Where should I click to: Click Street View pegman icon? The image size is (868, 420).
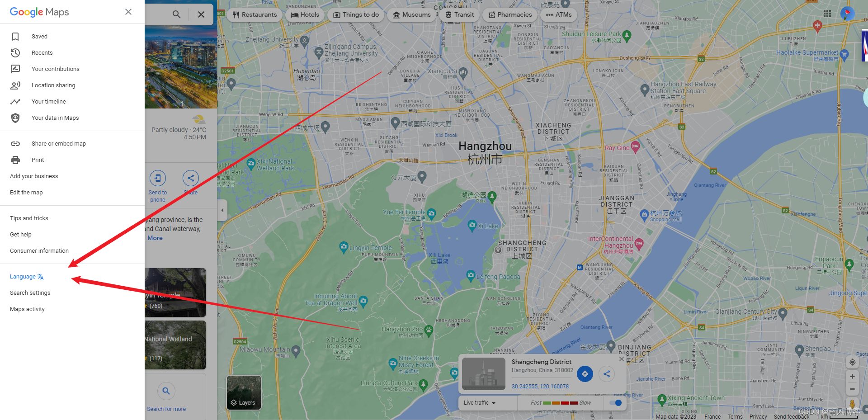(x=852, y=404)
